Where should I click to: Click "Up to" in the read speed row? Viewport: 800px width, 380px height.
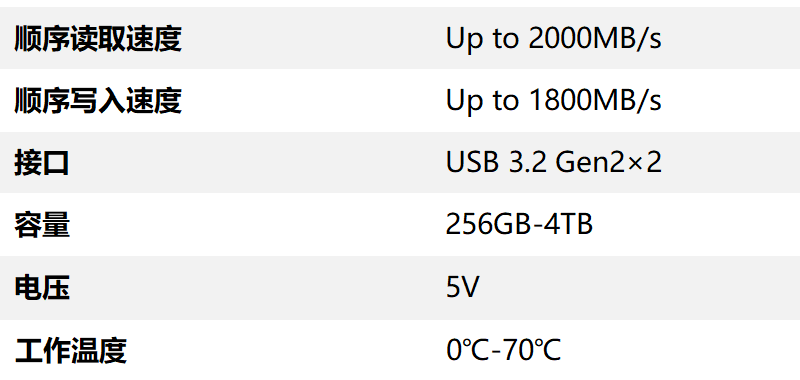pyautogui.click(x=483, y=39)
